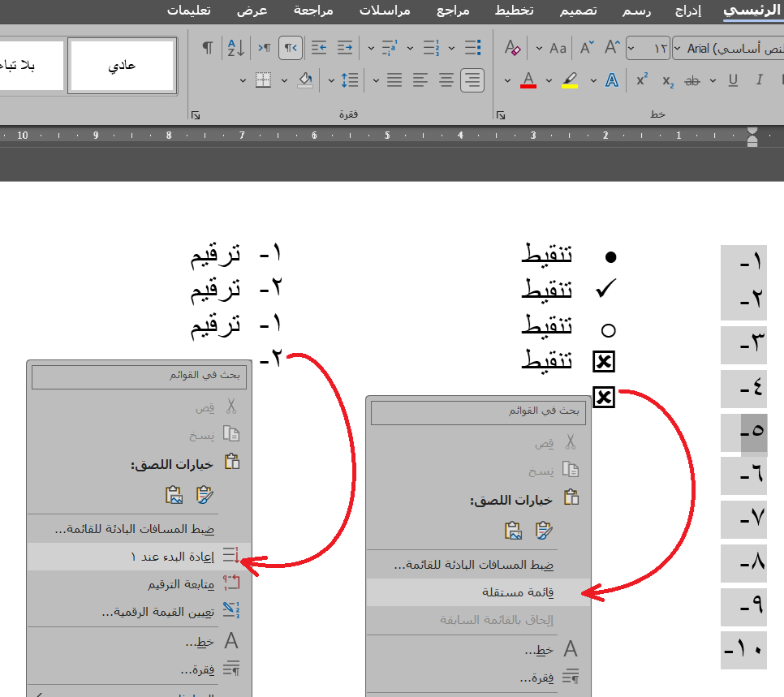The width and height of the screenshot is (784, 697).
Task: Apply superscript with the x² icon
Action: [642, 80]
